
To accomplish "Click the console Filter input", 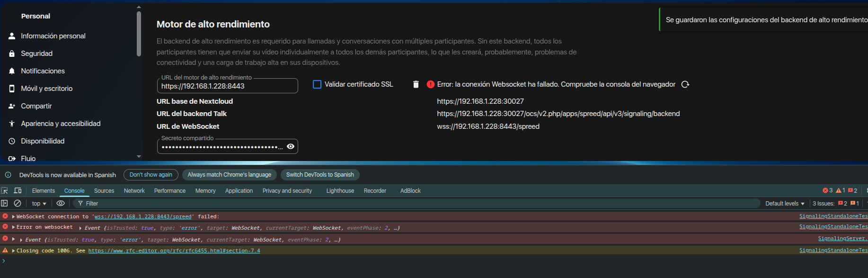I will [416, 204].
